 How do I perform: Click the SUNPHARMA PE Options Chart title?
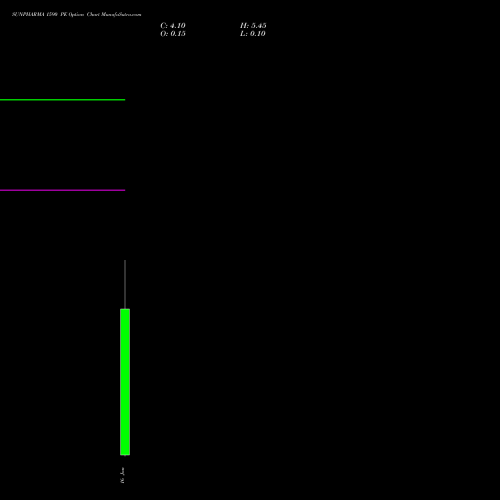(x=77, y=14)
